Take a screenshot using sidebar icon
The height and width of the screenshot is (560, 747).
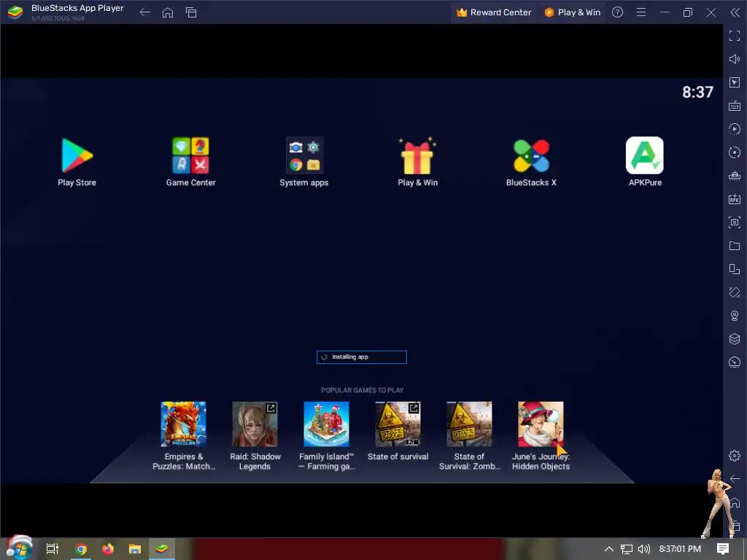[735, 222]
